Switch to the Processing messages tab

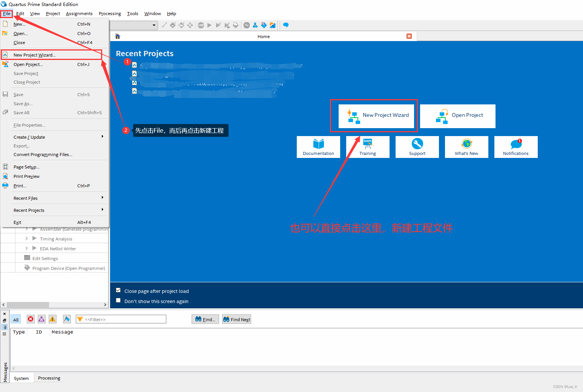point(49,378)
